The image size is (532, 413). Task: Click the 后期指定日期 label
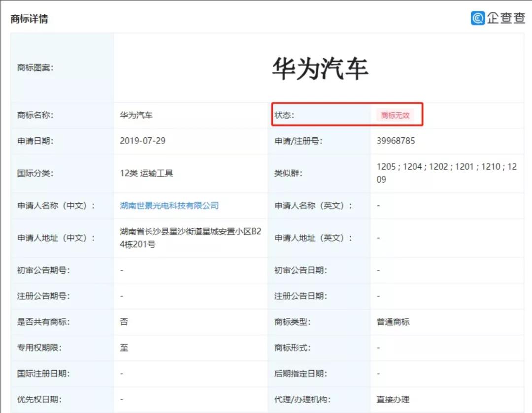tap(300, 374)
